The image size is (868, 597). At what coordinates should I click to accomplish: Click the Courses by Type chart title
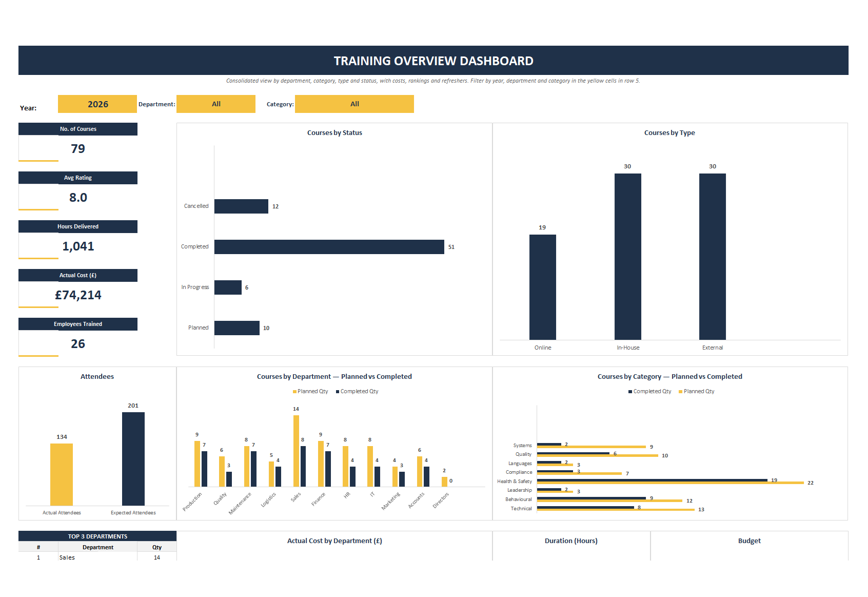click(669, 132)
